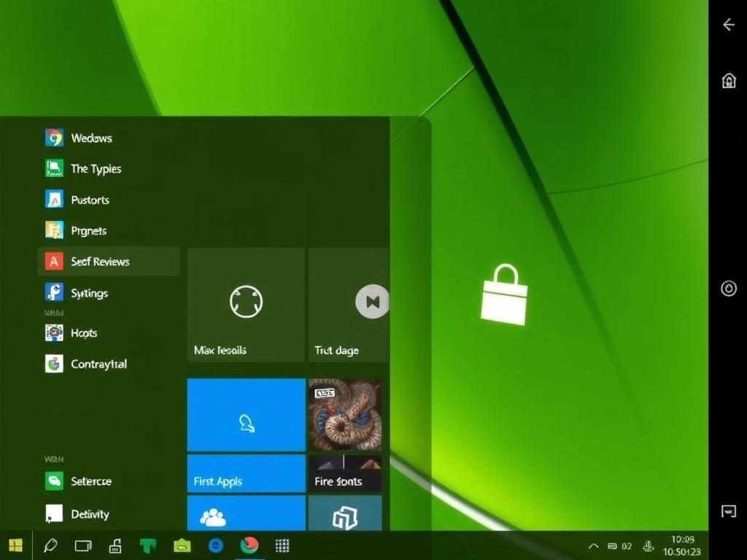Click the Trut dage tile

(349, 304)
